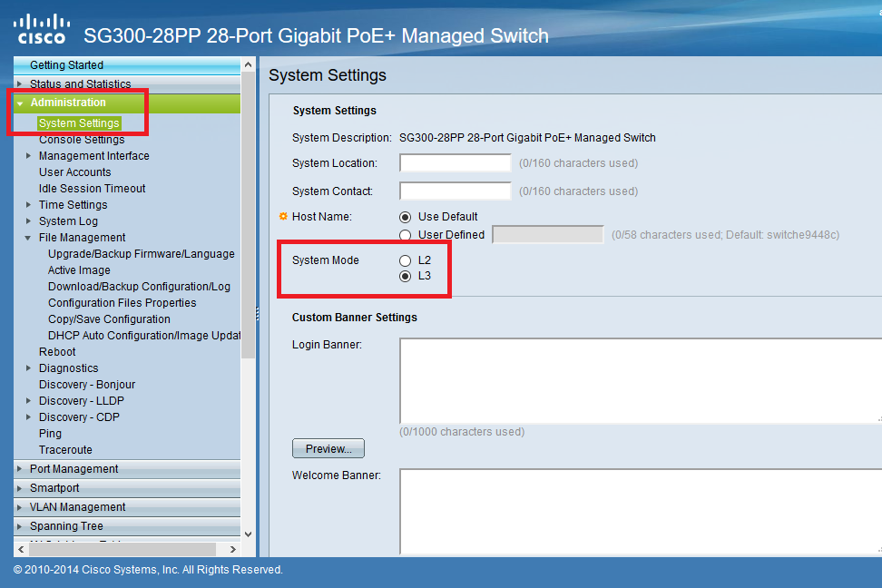Viewport: 882px width, 588px height.
Task: Collapse the Administration menu arrow
Action: (20, 103)
